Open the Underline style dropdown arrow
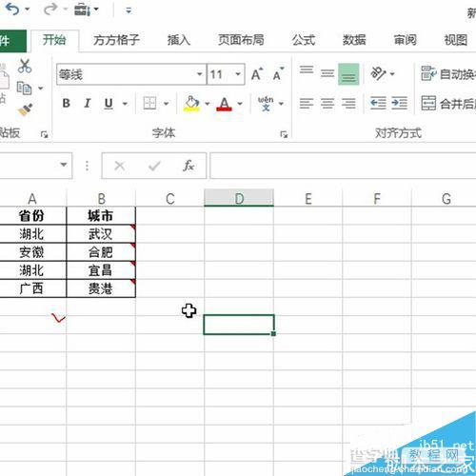476x476 pixels. (x=125, y=104)
